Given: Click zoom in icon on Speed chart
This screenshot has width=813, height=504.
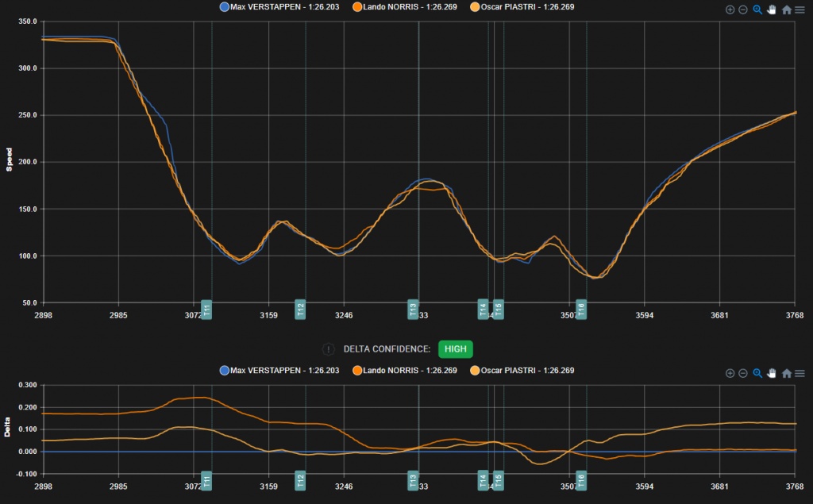Looking at the screenshot, I should pos(730,10).
